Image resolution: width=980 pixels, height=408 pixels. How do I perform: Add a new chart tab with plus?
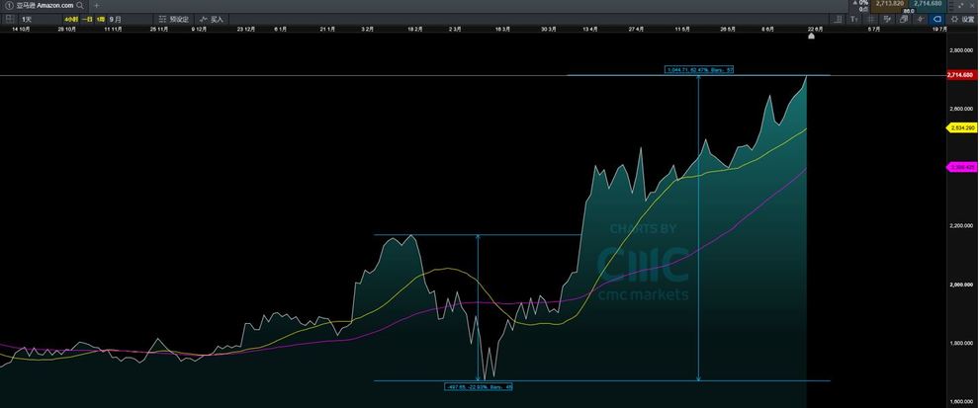tap(96, 5)
